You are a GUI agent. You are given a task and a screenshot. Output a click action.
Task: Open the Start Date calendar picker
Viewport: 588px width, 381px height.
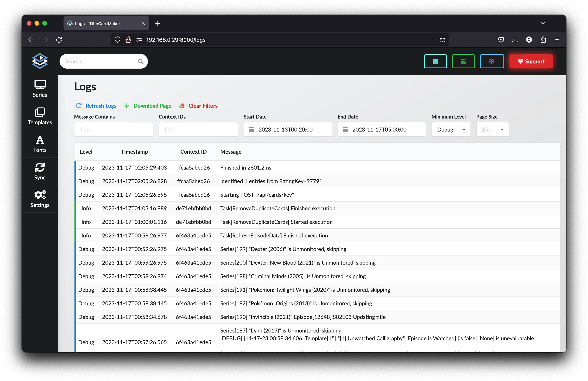pyautogui.click(x=252, y=129)
